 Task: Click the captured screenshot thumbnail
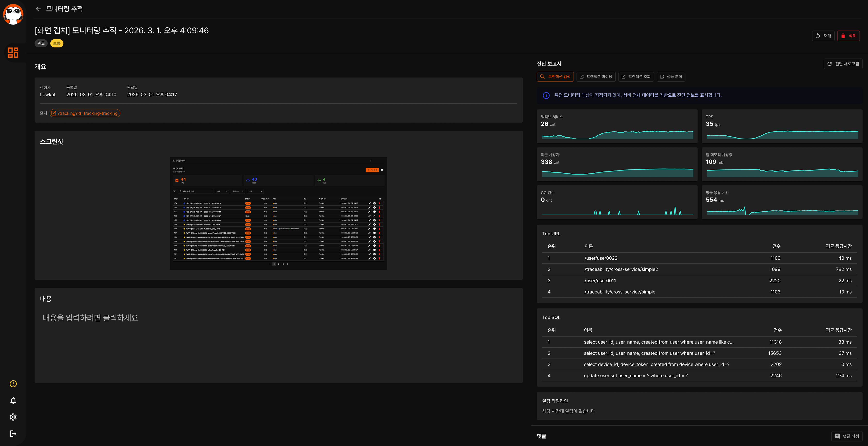pos(278,213)
